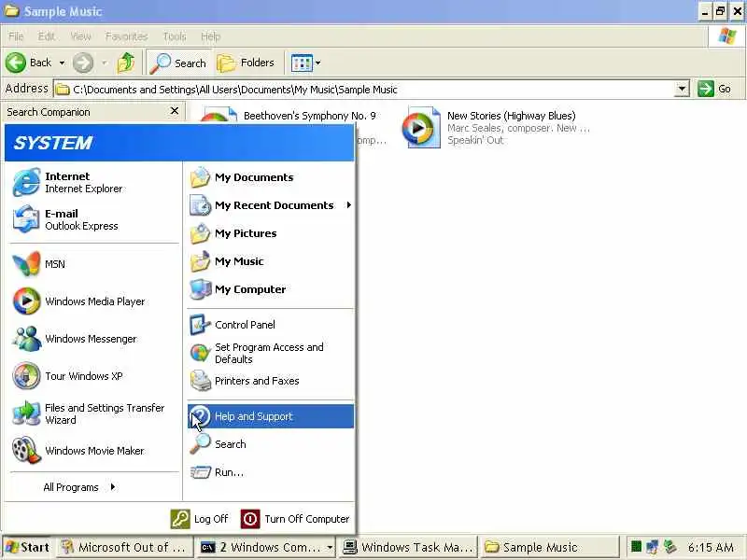The width and height of the screenshot is (747, 560).
Task: Select Beethoven's Symphony No. 9 file name
Action: click(x=310, y=116)
